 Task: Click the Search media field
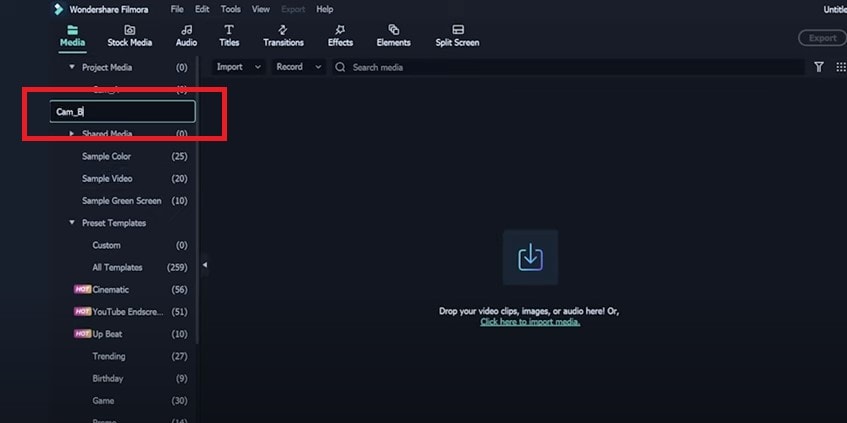567,67
